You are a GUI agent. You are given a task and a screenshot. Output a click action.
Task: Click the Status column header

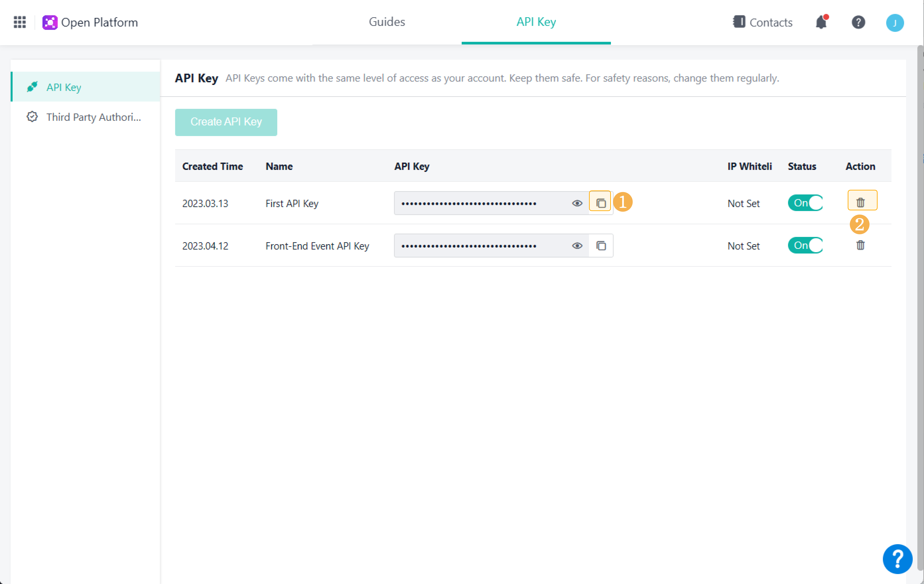[x=802, y=166]
